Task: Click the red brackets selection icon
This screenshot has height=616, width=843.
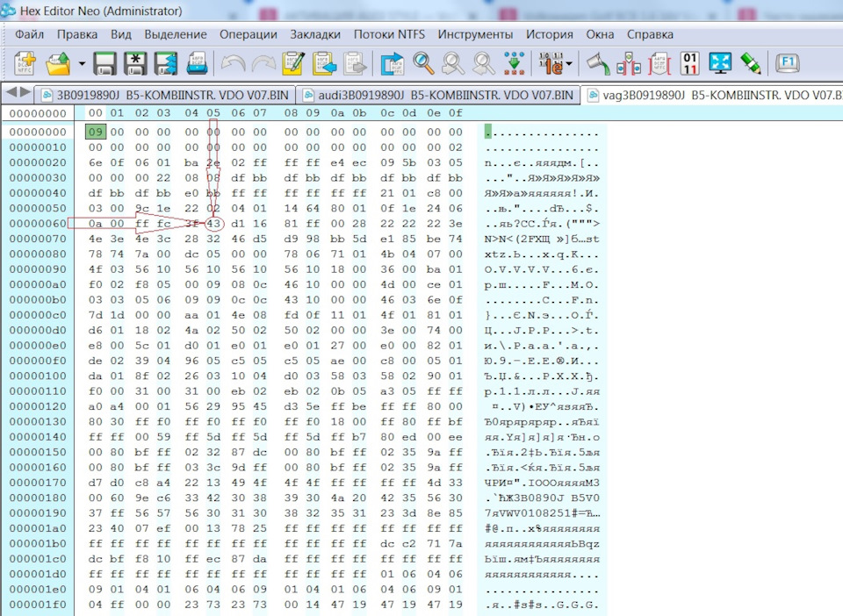Action: pos(659,63)
